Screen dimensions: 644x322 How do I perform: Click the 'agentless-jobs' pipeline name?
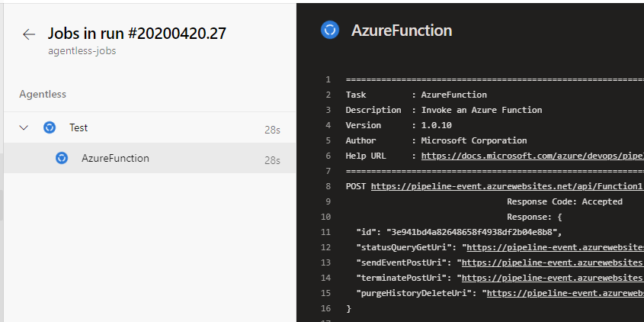point(82,51)
